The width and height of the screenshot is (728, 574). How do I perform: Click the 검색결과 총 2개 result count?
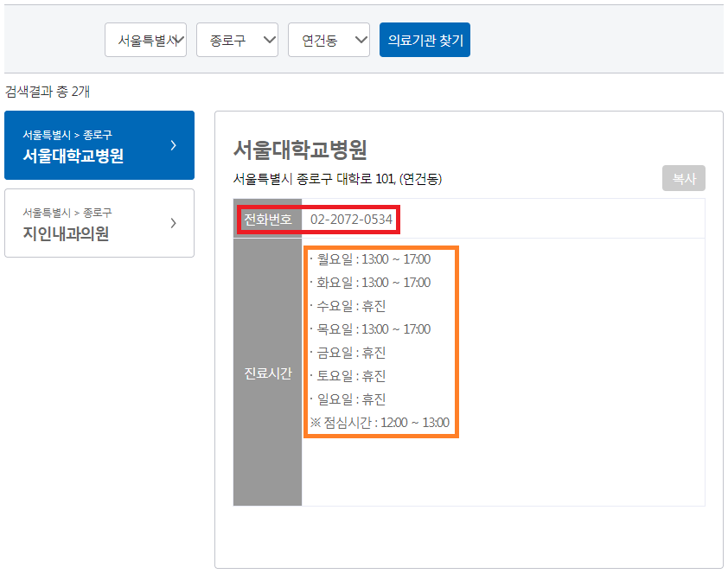tap(48, 92)
